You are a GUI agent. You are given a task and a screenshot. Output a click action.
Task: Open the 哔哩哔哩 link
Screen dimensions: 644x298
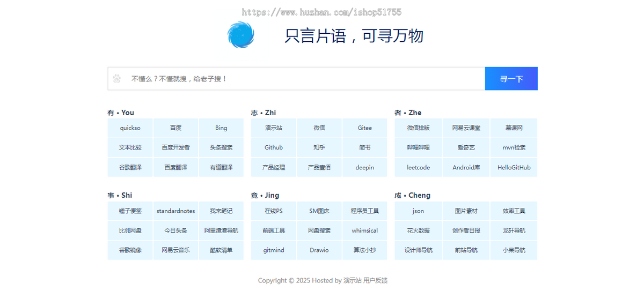(x=419, y=147)
